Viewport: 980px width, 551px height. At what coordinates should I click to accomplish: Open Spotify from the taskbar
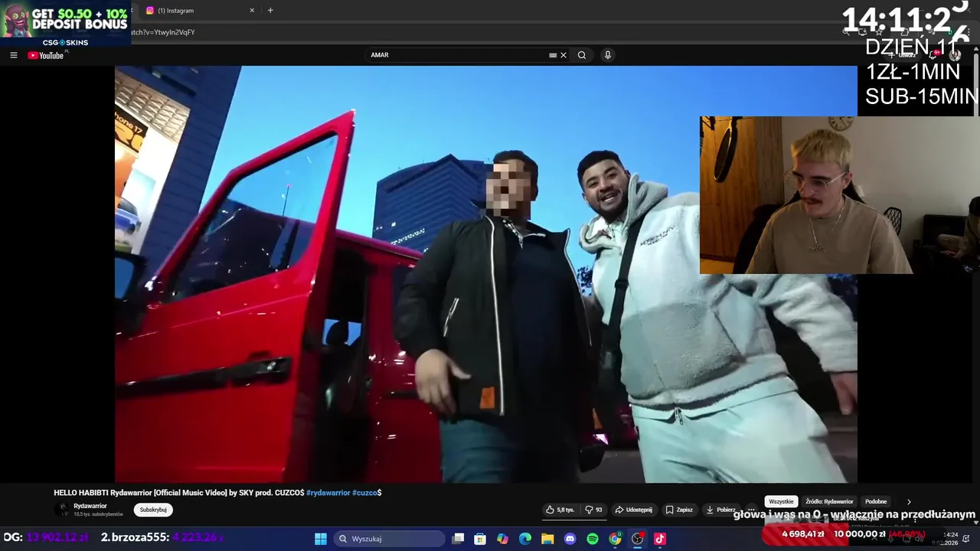[593, 539]
